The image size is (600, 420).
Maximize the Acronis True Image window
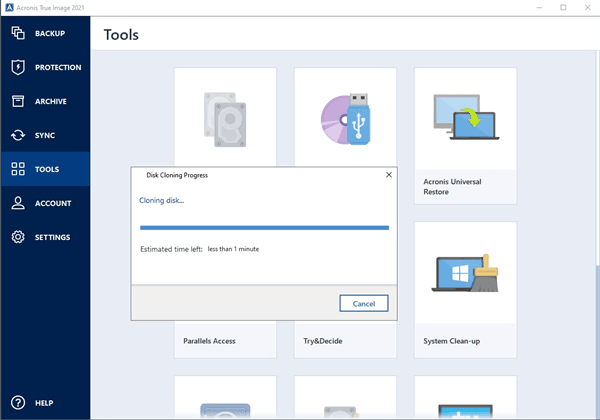[x=563, y=8]
